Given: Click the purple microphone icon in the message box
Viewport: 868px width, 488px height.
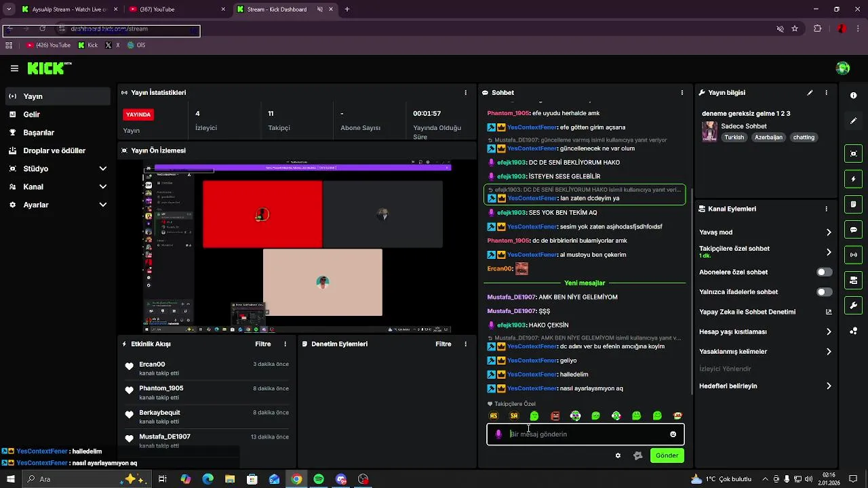Looking at the screenshot, I should click(x=498, y=434).
